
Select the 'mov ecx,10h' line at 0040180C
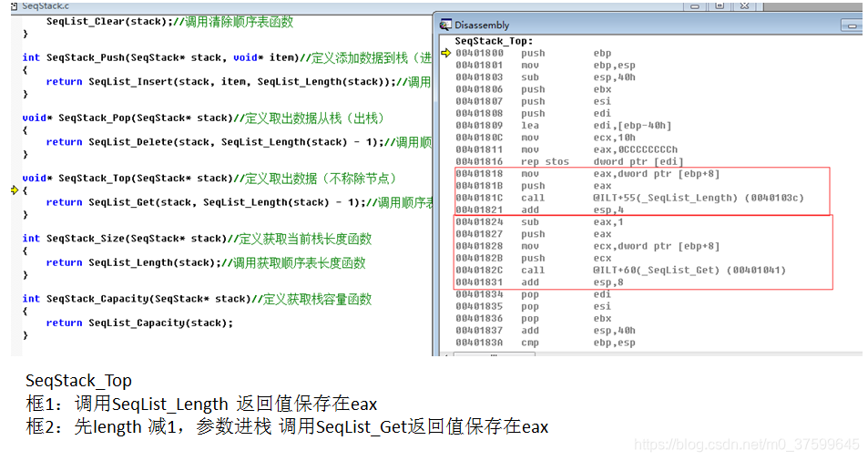[546, 138]
